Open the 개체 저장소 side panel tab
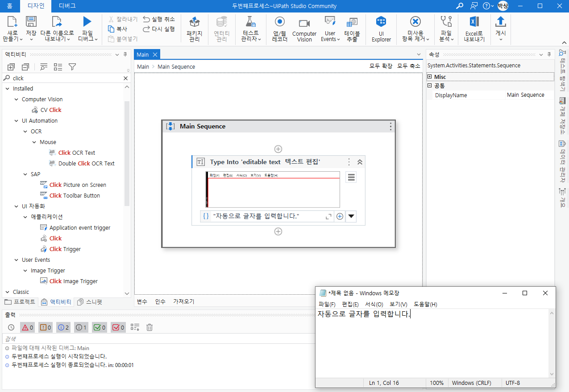Image resolution: width=569 pixels, height=392 pixels. coord(562,116)
